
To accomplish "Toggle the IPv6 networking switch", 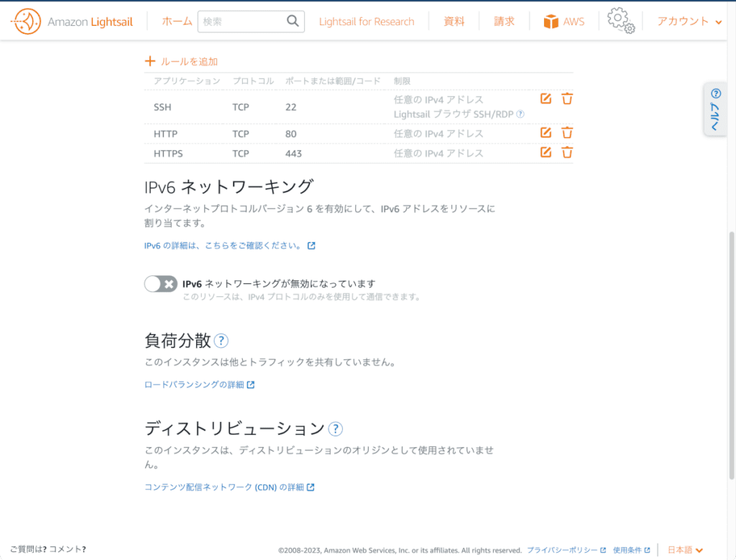I will 160,284.
